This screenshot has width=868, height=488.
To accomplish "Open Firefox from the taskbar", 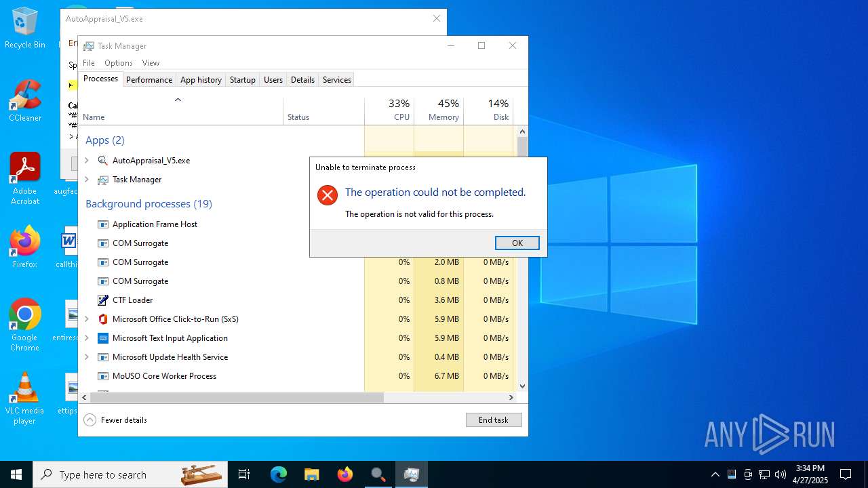I will click(x=344, y=474).
